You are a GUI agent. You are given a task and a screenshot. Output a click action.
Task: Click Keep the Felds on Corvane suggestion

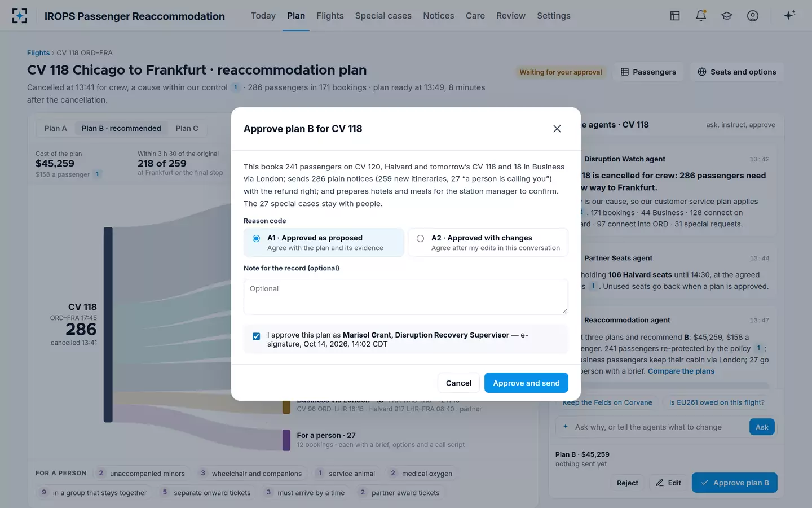tap(607, 402)
